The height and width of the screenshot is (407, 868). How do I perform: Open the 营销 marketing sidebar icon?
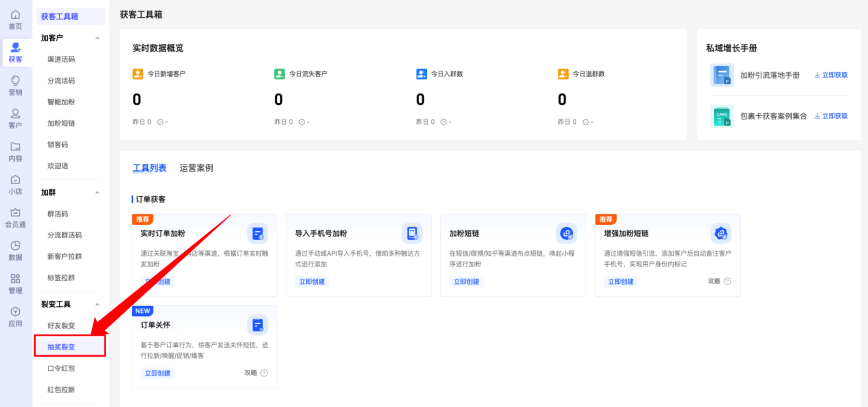coord(15,81)
